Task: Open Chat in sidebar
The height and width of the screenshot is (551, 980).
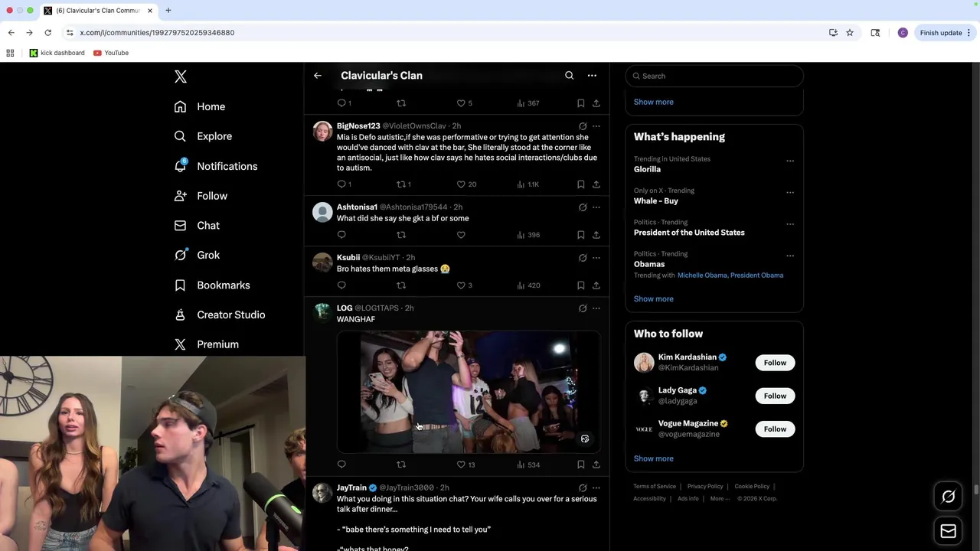Action: click(x=197, y=226)
